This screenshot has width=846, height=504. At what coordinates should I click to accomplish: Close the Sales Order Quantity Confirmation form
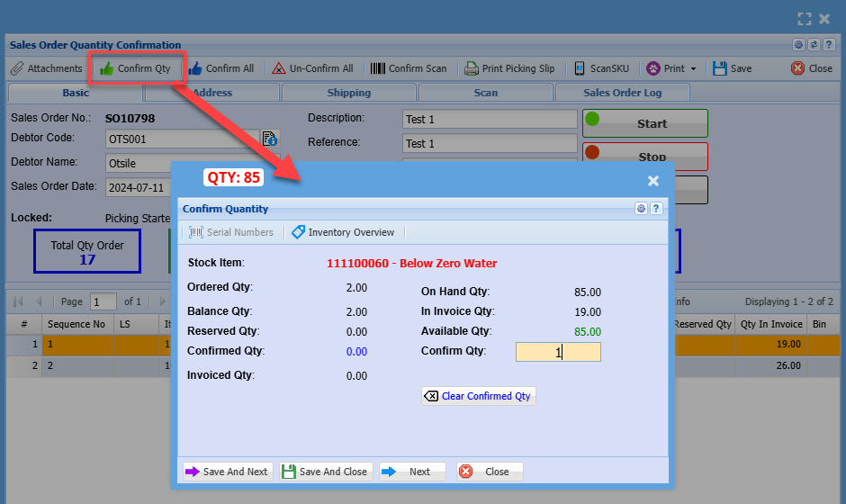812,68
